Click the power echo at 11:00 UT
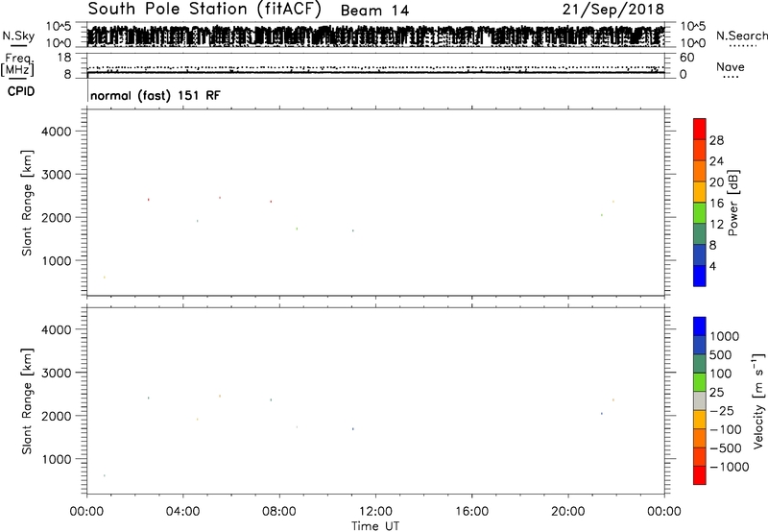768x532 pixels. [352, 230]
